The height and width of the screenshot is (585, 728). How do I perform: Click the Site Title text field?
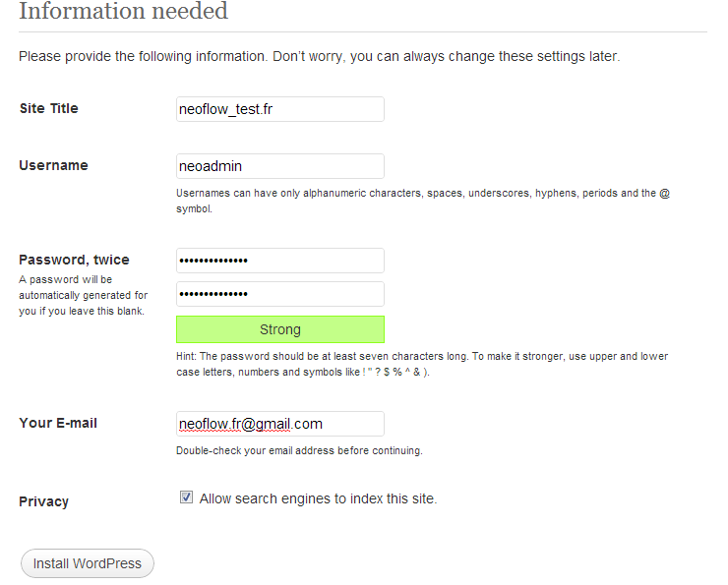click(279, 109)
